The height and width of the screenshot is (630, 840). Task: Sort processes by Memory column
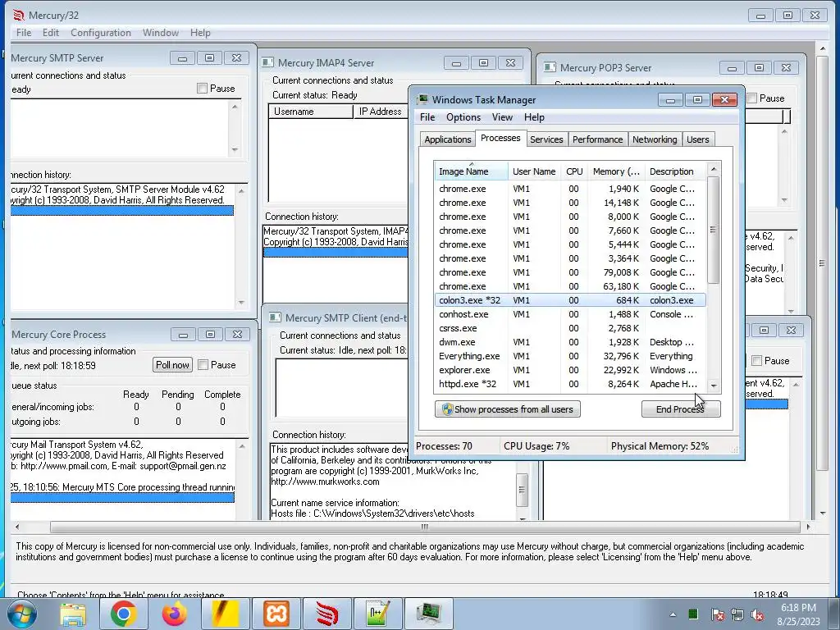(616, 171)
